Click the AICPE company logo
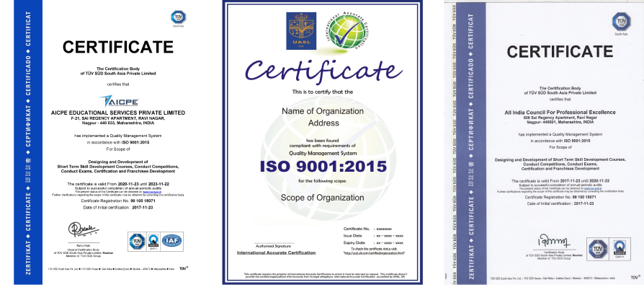The height and width of the screenshot is (285, 644). point(118,101)
